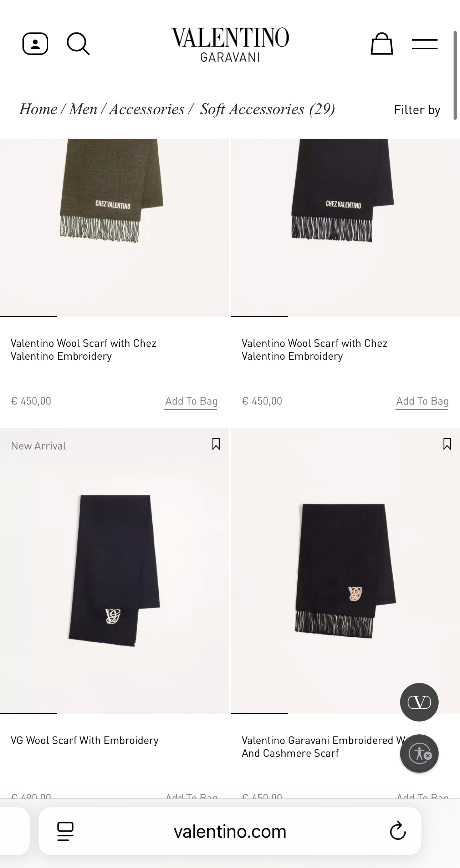The image size is (460, 868).
Task: Click the Valentino Garavani logo
Action: pos(230,44)
